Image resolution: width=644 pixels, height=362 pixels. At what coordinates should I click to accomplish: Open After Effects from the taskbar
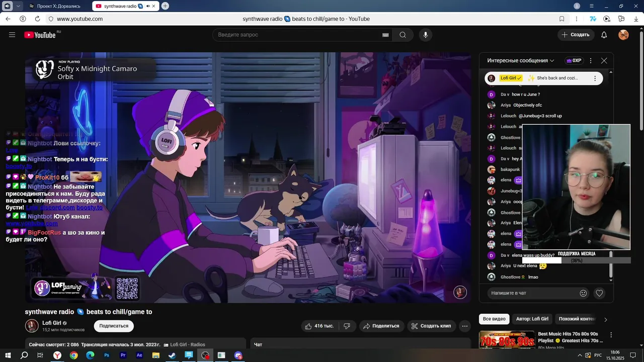pyautogui.click(x=139, y=355)
